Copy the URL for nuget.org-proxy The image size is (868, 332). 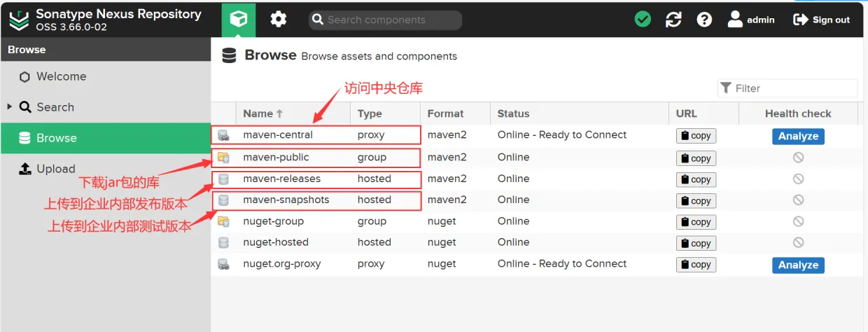coord(696,265)
